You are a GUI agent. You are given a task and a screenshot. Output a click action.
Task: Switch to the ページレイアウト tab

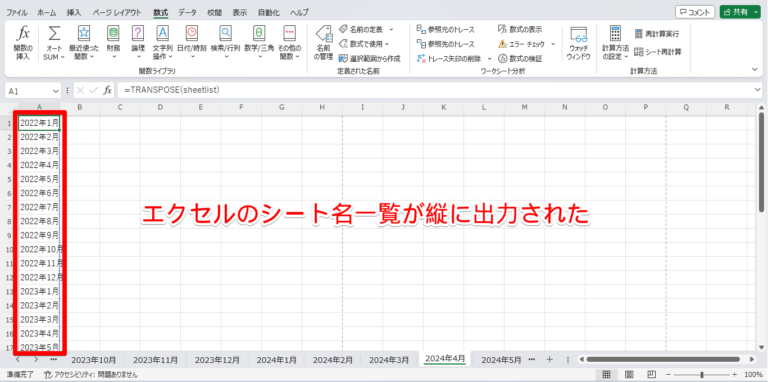[117, 12]
